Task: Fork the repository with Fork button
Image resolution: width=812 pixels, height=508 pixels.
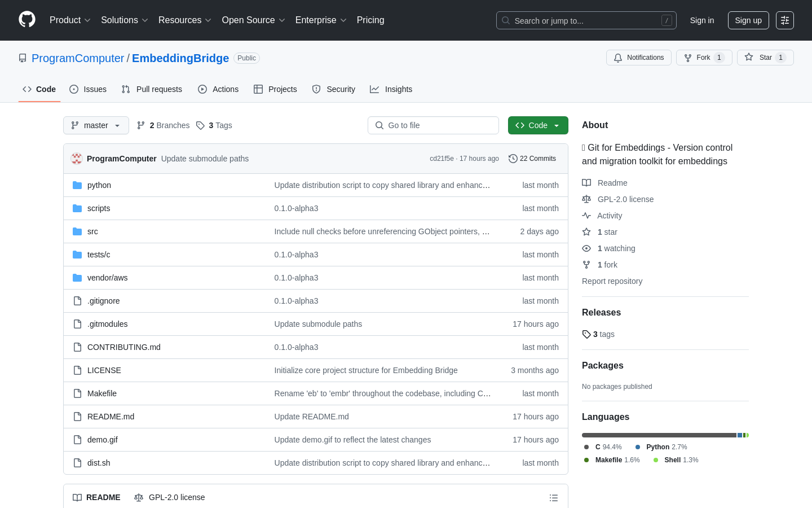Action: click(704, 58)
